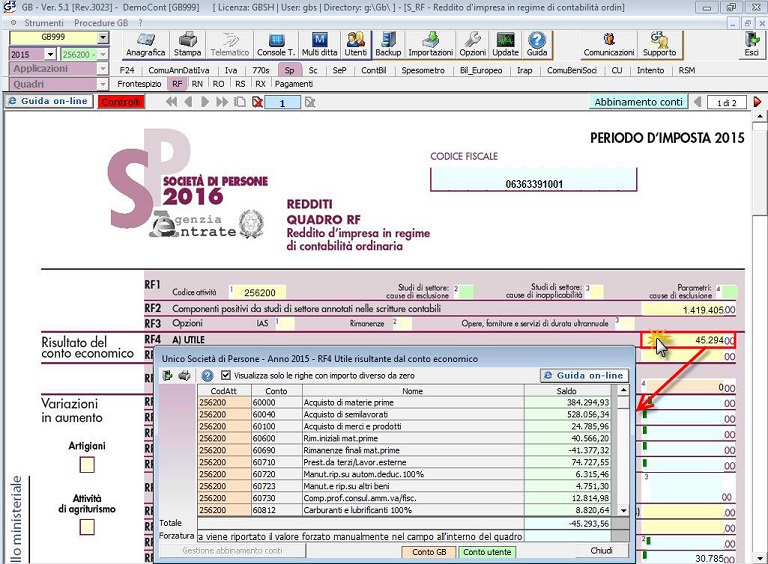
Task: Click the Stampa printer icon
Action: pos(187,45)
